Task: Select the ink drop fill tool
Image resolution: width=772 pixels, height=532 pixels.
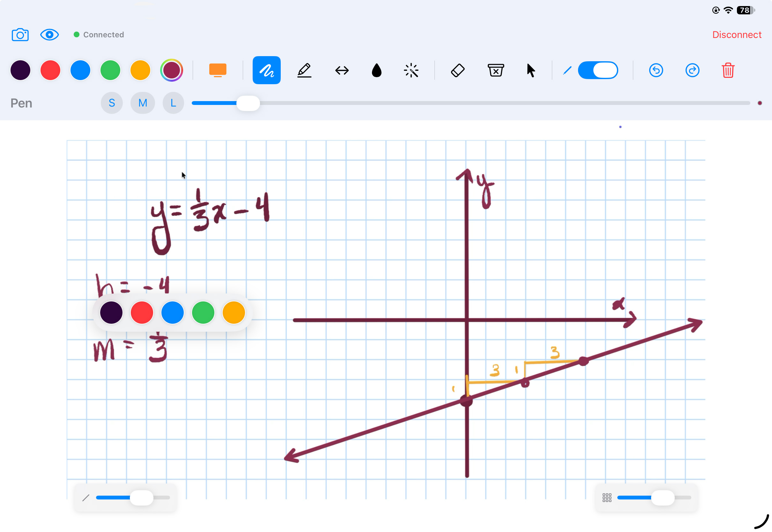Action: point(377,70)
